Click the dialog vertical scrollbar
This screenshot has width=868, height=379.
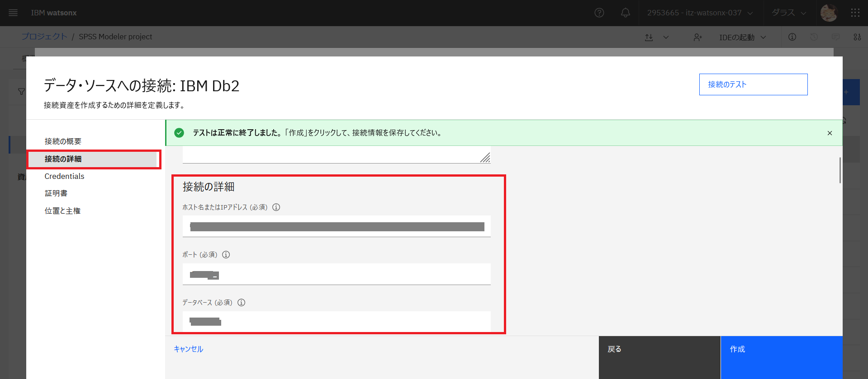click(840, 170)
